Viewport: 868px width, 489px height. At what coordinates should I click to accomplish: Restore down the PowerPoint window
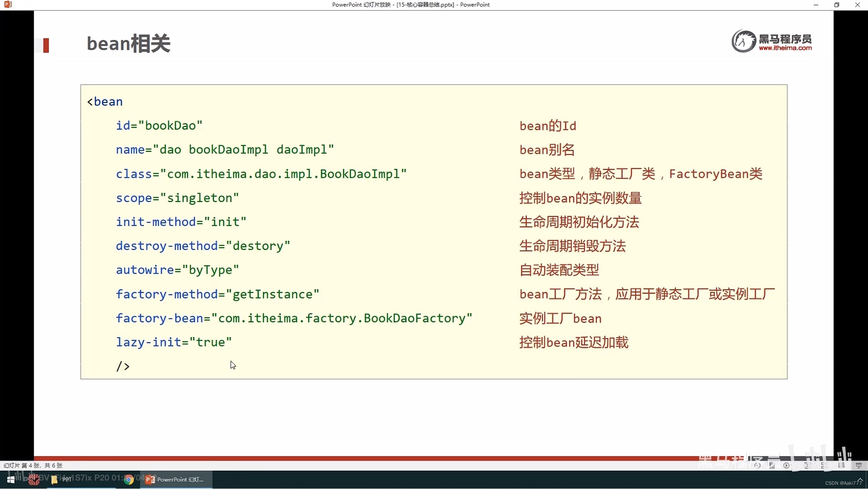click(837, 5)
